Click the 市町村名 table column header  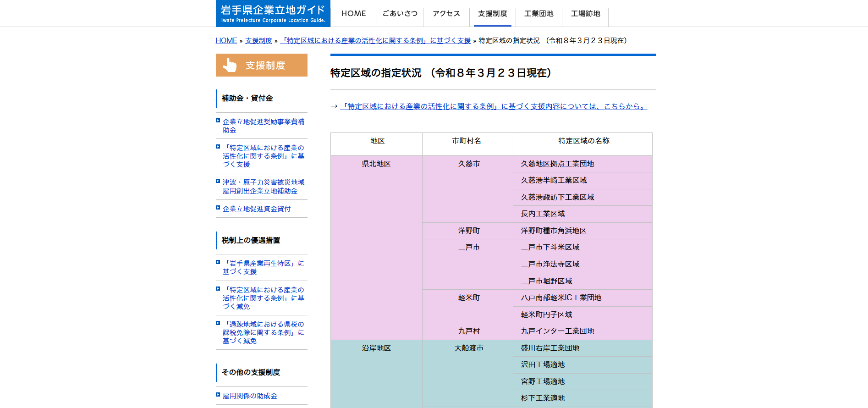467,144
